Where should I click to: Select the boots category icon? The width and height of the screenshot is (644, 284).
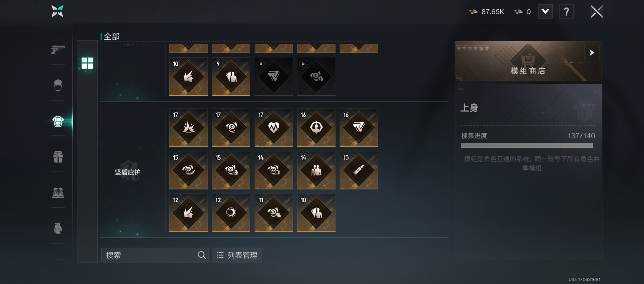pyautogui.click(x=58, y=193)
